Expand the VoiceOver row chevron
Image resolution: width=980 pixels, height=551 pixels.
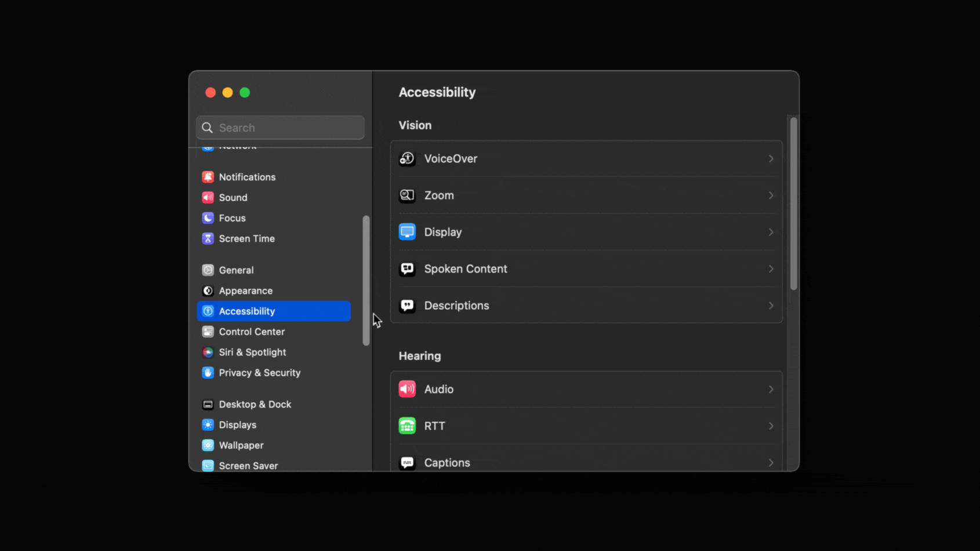point(771,158)
